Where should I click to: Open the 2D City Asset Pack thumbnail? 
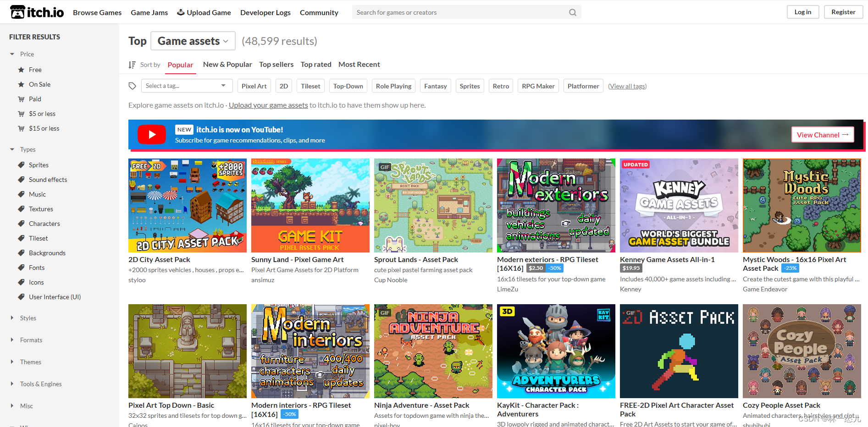pyautogui.click(x=188, y=205)
